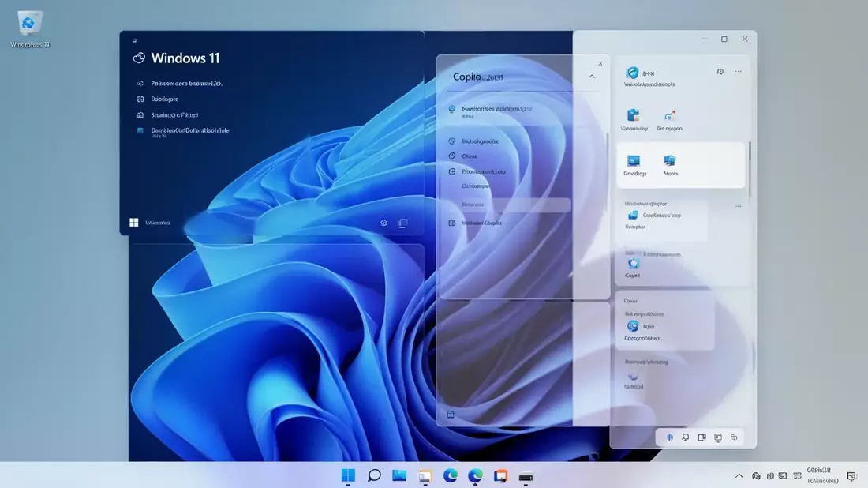Click the double-window icon in bottom toolbar
This screenshot has height=488, width=868.
point(734,437)
